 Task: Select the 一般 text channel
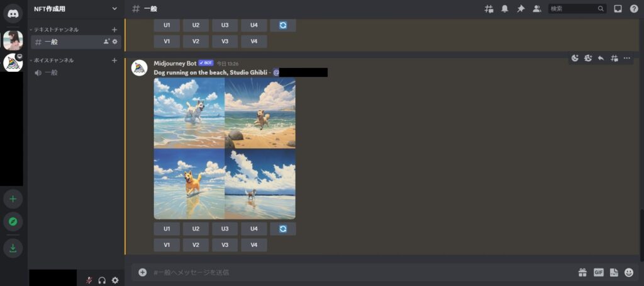[x=76, y=42]
